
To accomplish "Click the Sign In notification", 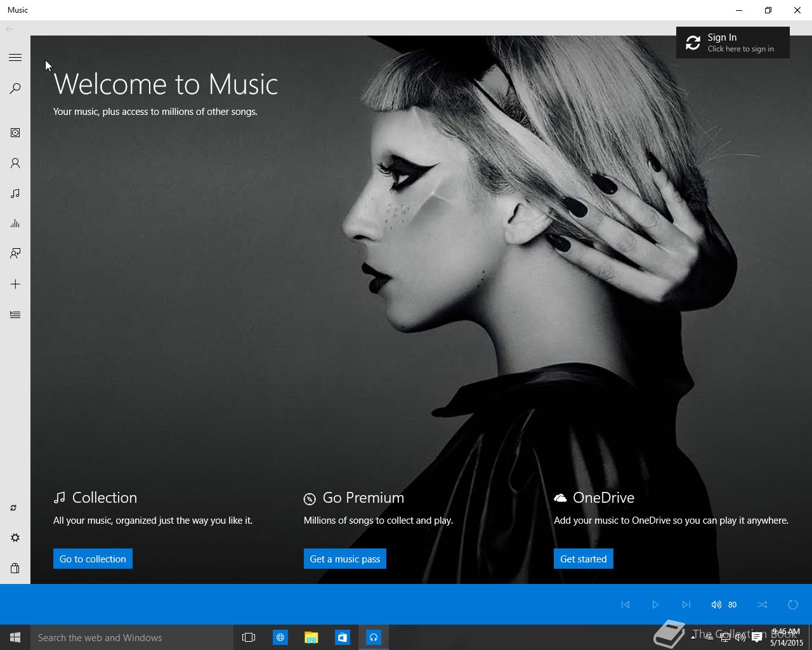I will pos(733,43).
